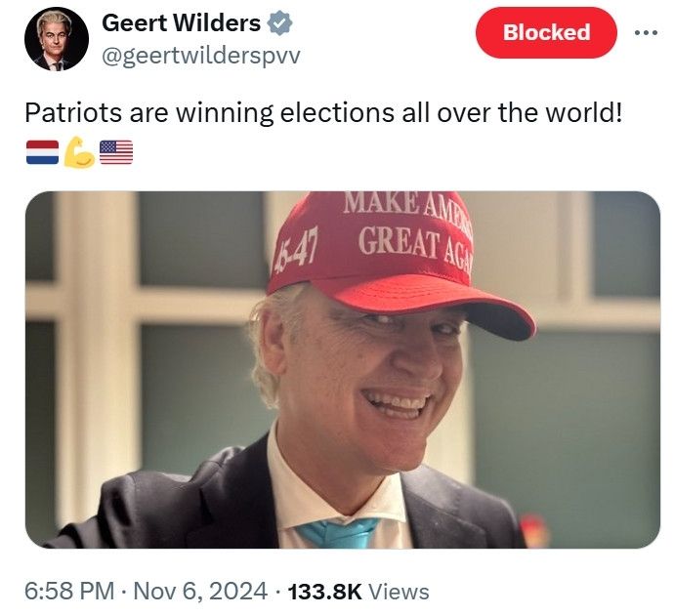Toggle the red Blocked button
The image size is (674, 616).
coord(546,32)
